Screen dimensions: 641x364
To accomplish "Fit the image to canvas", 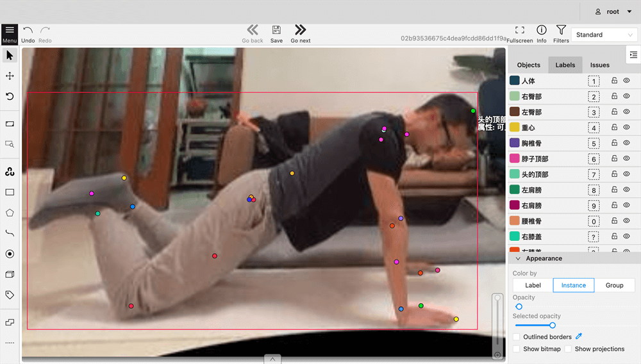I will coord(10,124).
